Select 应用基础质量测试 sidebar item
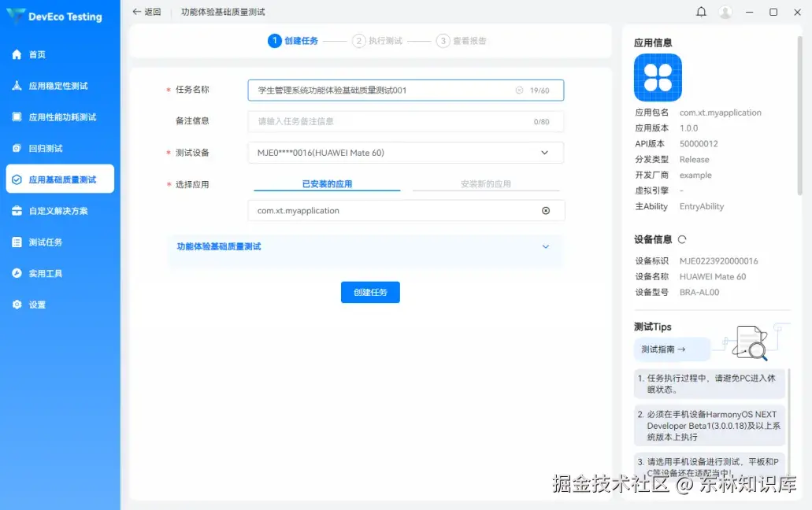The image size is (812, 510). pyautogui.click(x=60, y=179)
